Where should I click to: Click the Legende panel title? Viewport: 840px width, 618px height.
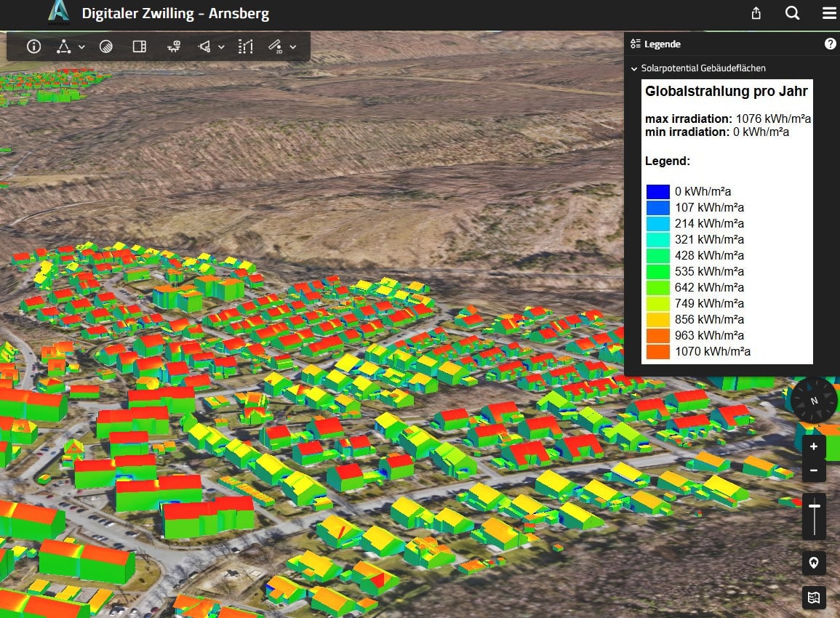[662, 44]
